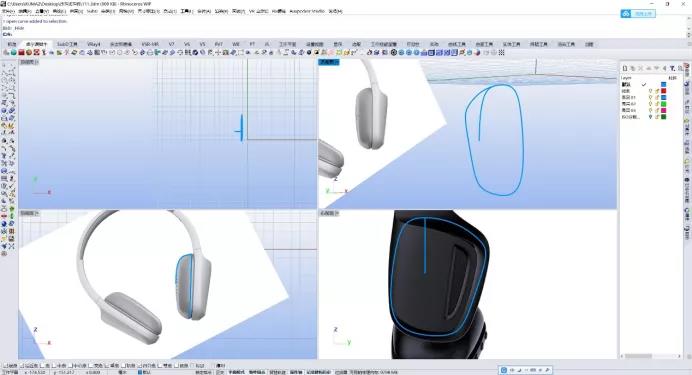The image size is (692, 375).
Task: Change color swatch of red layer
Action: [x=663, y=91]
